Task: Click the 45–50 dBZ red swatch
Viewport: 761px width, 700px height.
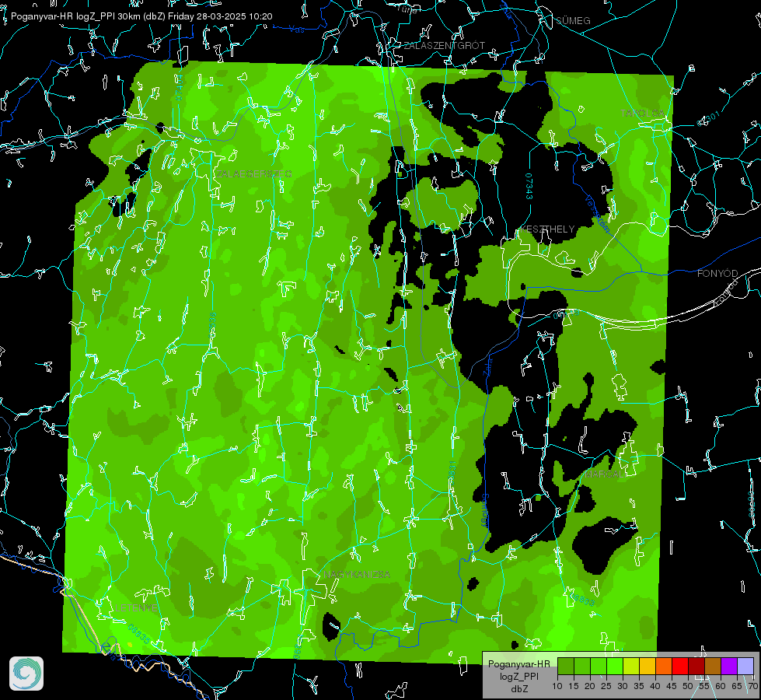Action: click(680, 666)
